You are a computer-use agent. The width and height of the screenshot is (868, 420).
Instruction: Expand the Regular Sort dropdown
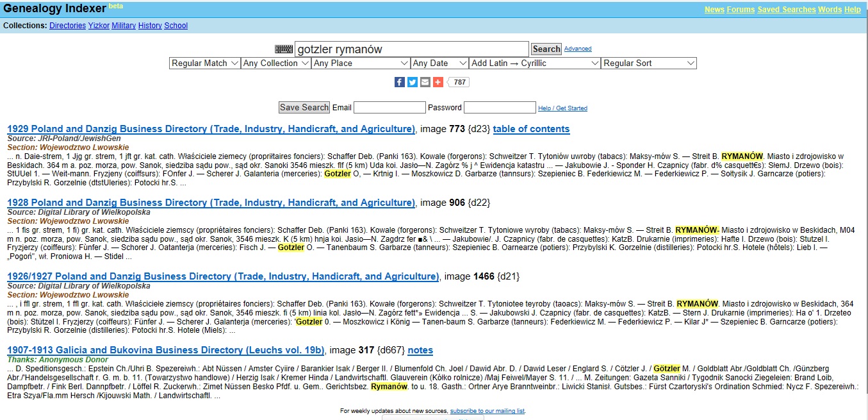(x=648, y=63)
